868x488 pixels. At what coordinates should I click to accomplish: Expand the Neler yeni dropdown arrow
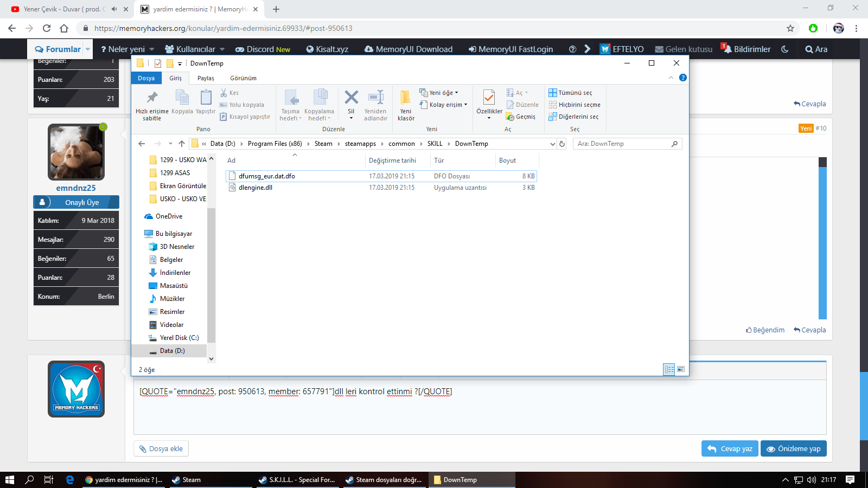tap(151, 49)
